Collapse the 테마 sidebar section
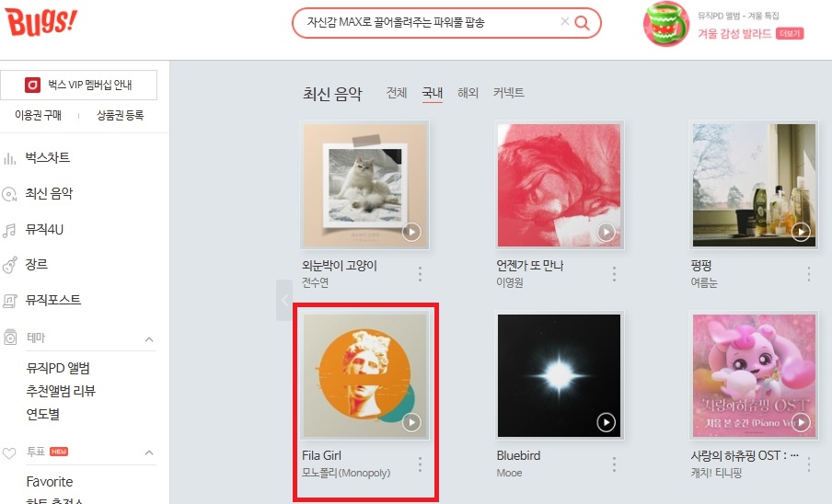This screenshot has width=832, height=504. pos(149,339)
